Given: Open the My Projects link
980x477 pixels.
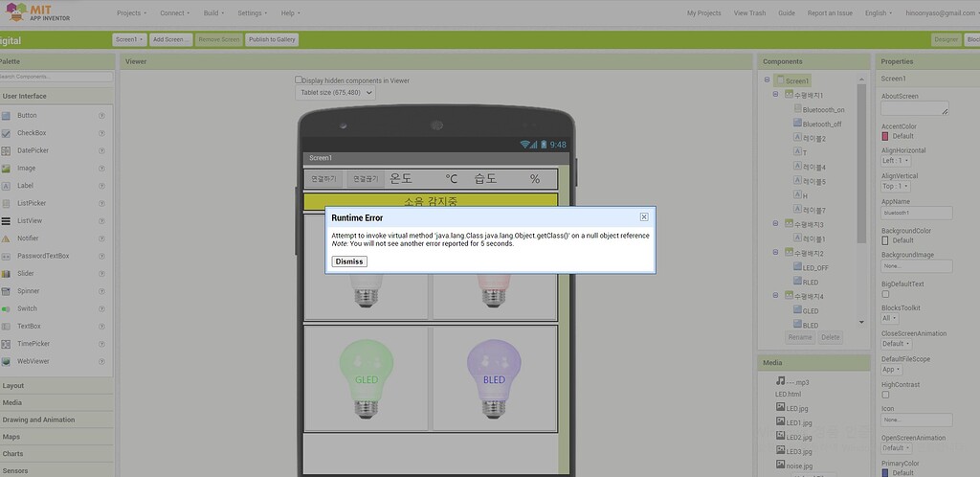Looking at the screenshot, I should [703, 13].
